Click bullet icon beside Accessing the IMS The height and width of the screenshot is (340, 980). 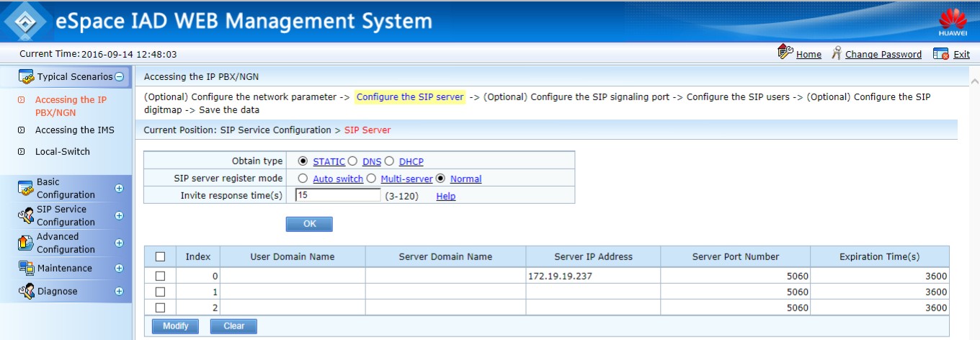pos(21,130)
